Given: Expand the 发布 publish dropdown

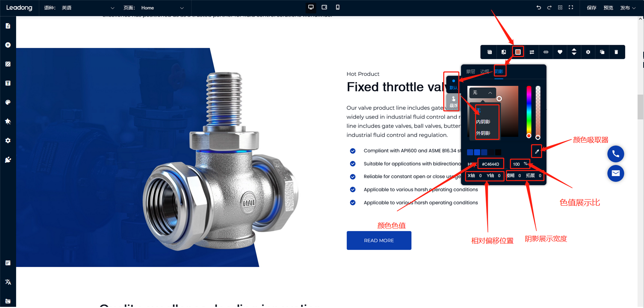Looking at the screenshot, I should 628,8.
